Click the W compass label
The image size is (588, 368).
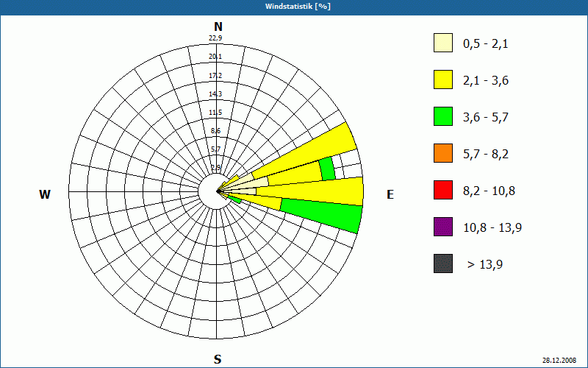[45, 194]
